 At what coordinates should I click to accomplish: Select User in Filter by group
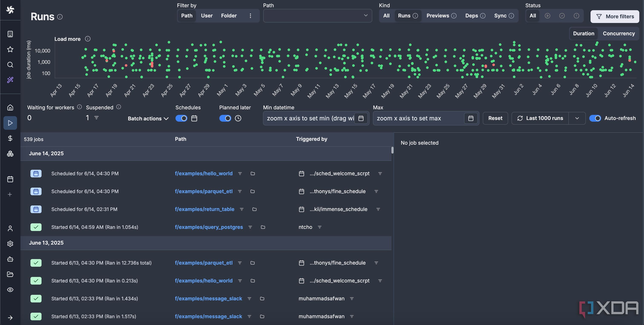click(x=207, y=16)
